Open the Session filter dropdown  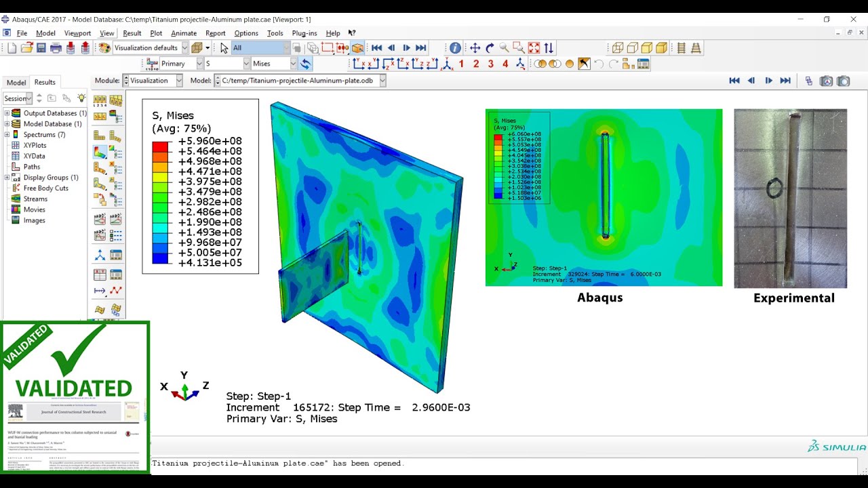28,98
